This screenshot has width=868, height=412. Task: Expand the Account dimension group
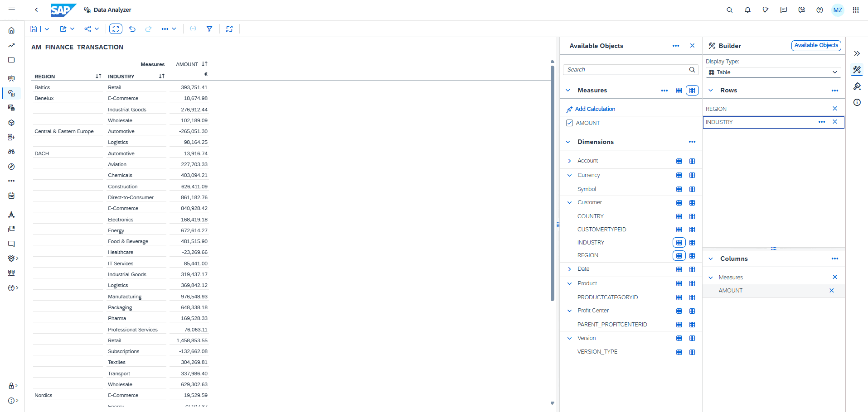570,161
